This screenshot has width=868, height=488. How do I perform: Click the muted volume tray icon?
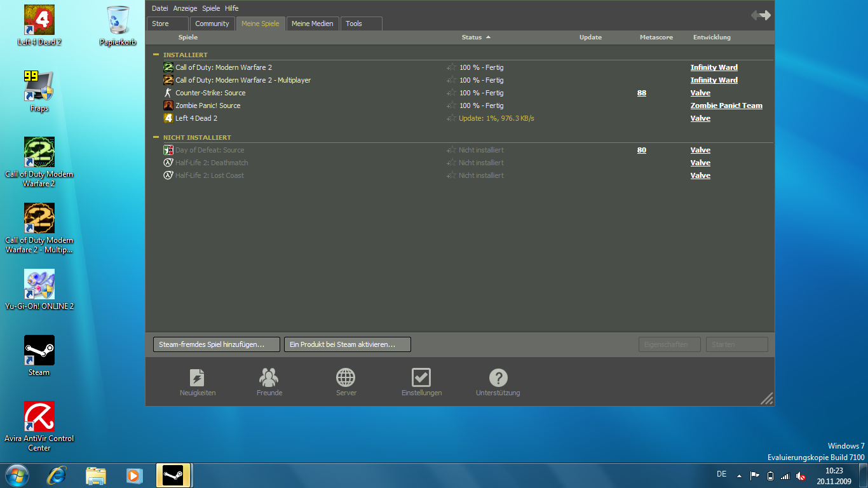click(x=801, y=476)
